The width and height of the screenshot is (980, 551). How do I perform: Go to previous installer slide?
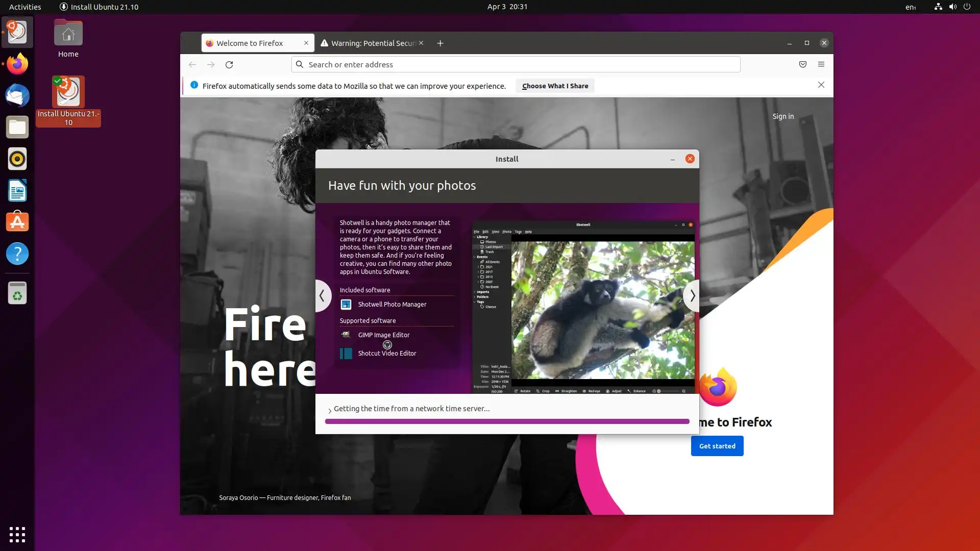tap(322, 295)
